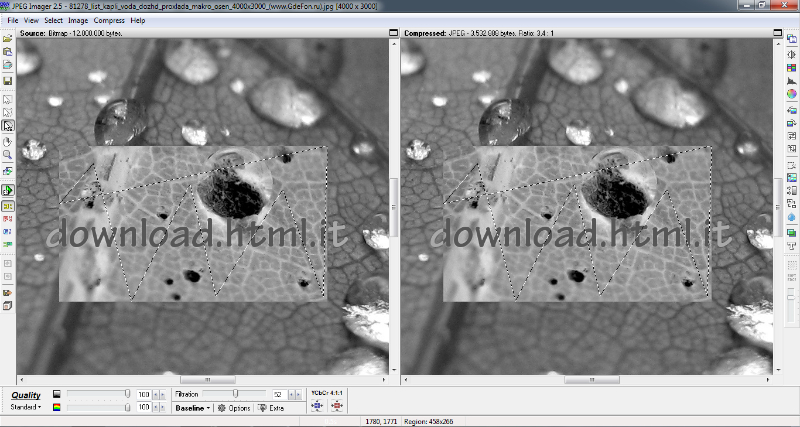Click the luminance quality value field
This screenshot has width=800, height=427.
[142, 394]
